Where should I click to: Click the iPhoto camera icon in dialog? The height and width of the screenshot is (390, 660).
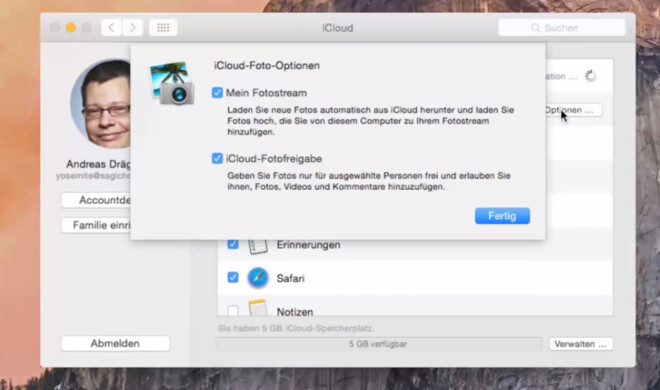point(172,83)
